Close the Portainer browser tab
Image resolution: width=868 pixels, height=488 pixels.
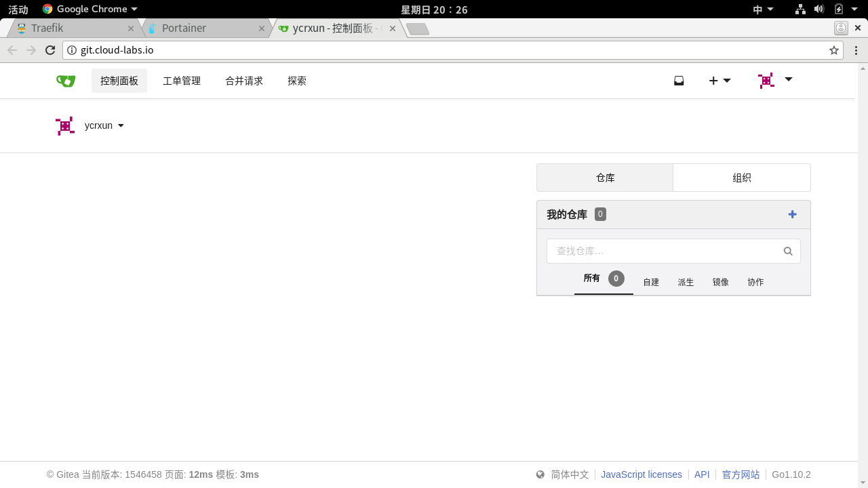click(x=262, y=28)
